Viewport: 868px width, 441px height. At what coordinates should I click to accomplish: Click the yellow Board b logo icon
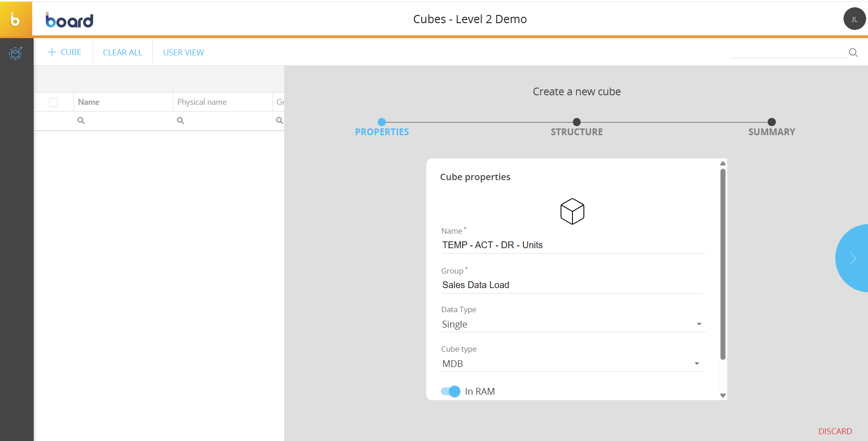(15, 19)
